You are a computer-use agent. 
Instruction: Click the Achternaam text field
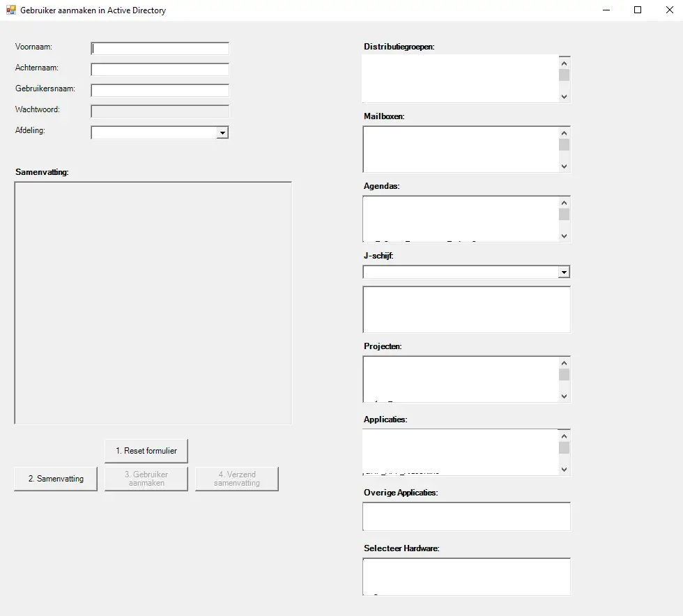point(160,70)
